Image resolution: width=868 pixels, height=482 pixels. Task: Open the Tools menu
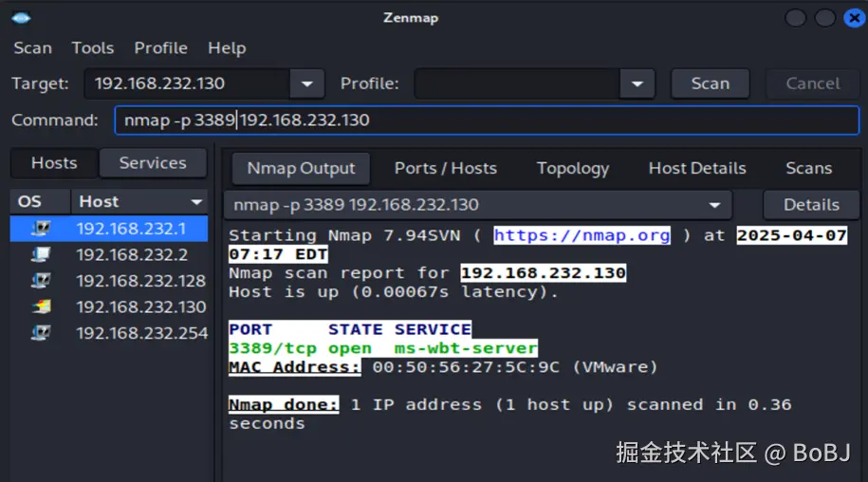(x=92, y=48)
